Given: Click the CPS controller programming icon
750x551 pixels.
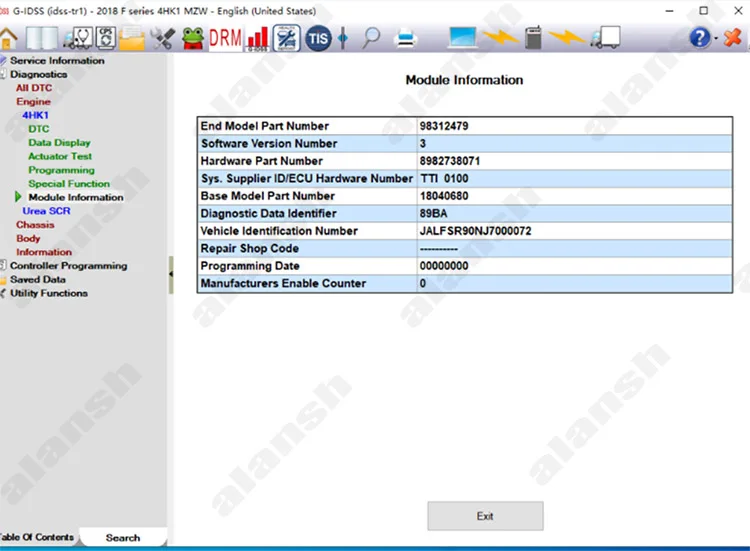Looking at the screenshot, I should click(x=106, y=38).
